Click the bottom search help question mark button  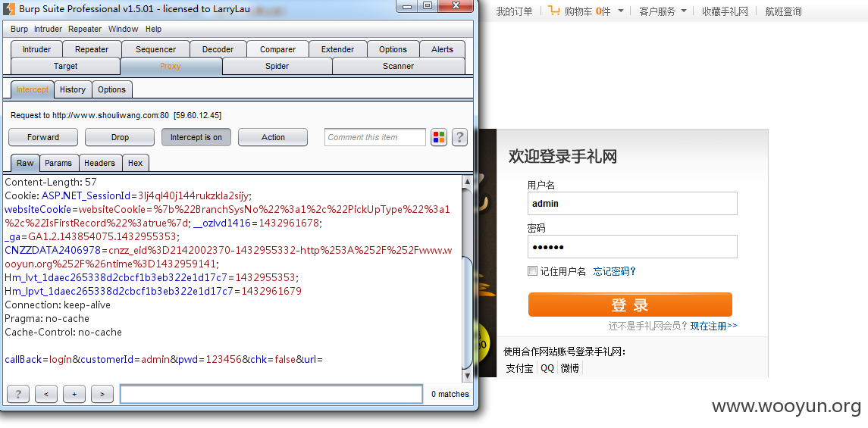coord(18,394)
